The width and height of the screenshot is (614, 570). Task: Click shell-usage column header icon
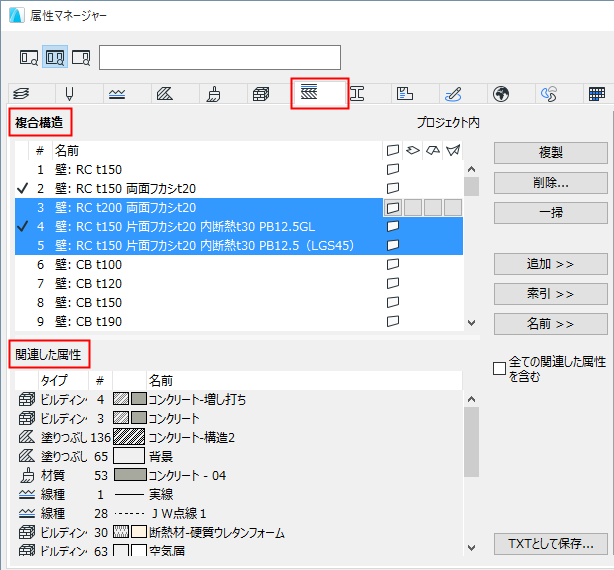tap(453, 150)
